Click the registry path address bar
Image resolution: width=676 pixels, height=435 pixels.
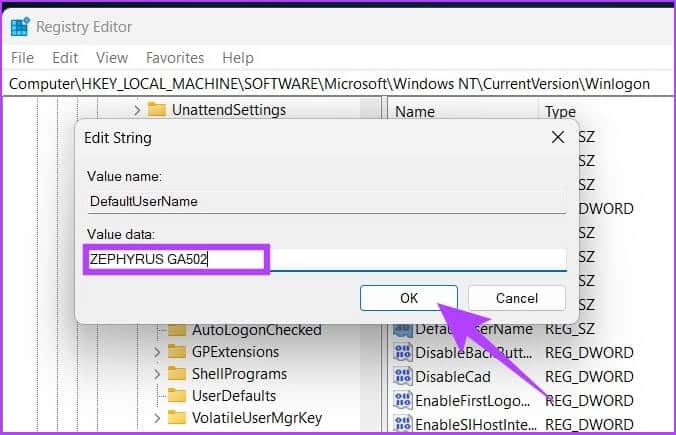[338, 84]
